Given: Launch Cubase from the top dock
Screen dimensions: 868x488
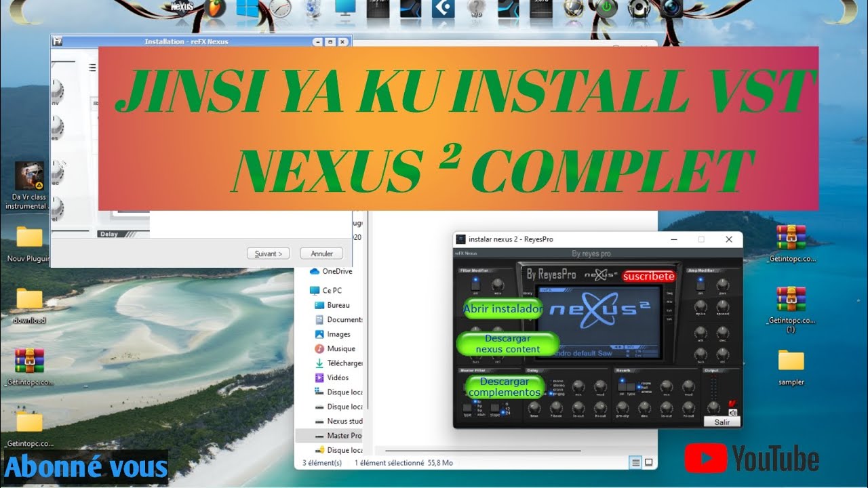Looking at the screenshot, I should point(442,9).
